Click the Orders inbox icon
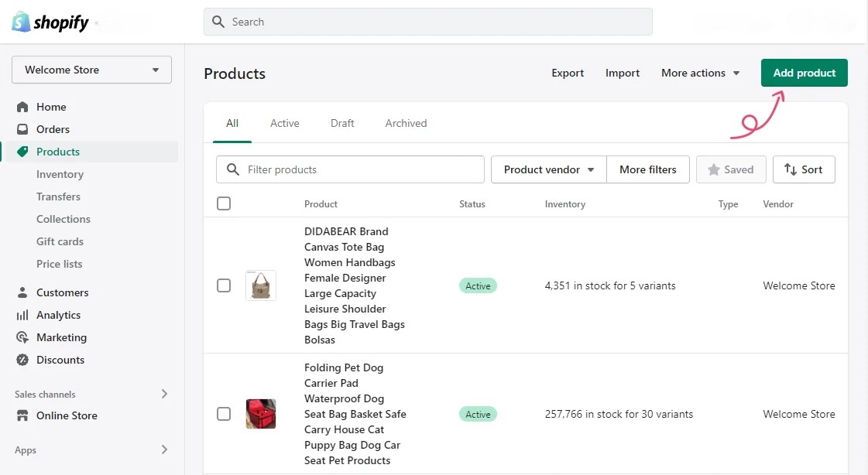The image size is (868, 475). 22,129
